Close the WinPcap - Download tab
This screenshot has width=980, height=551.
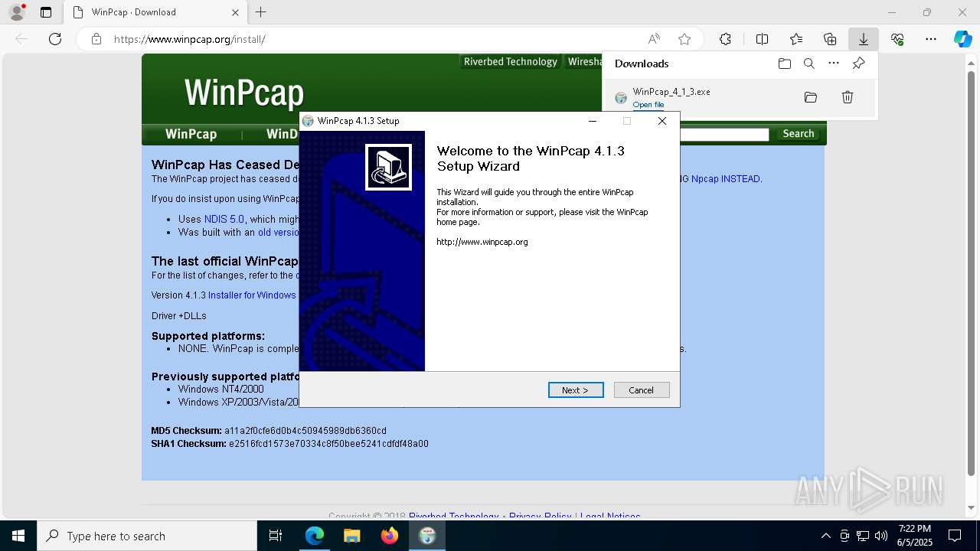tap(235, 12)
